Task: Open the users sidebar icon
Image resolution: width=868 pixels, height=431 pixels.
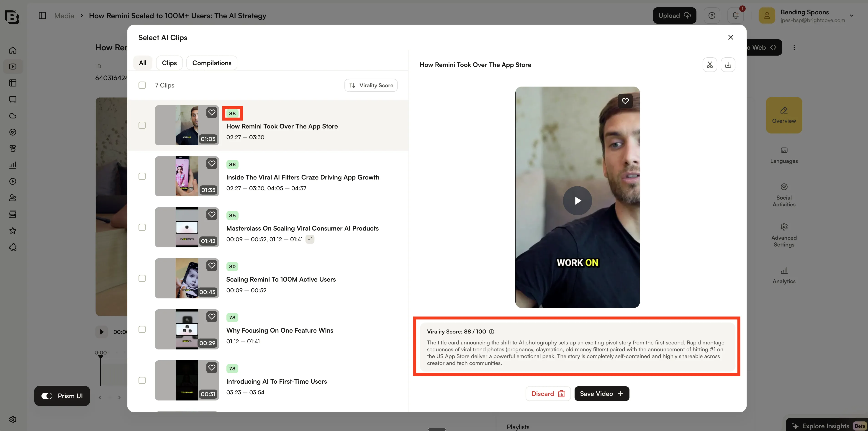Action: [x=13, y=198]
